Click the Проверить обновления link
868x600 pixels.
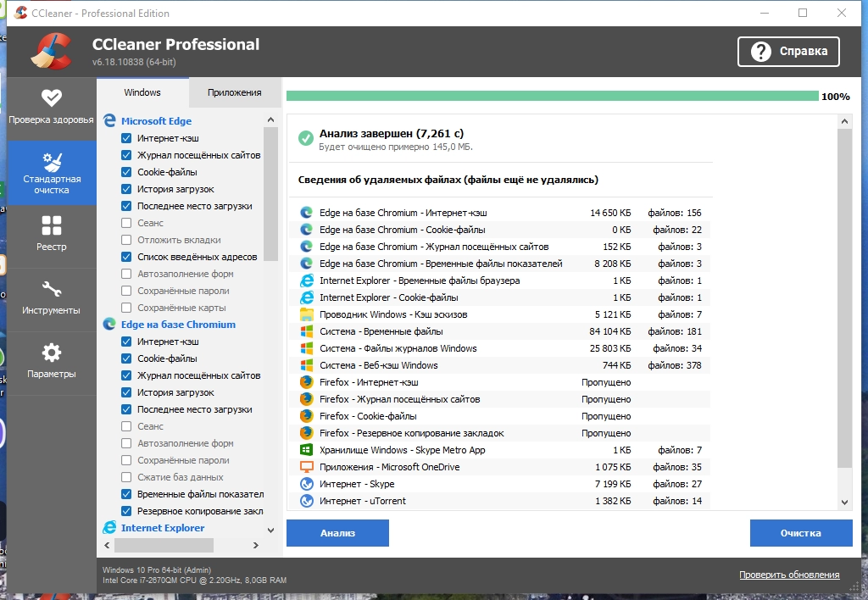(788, 575)
